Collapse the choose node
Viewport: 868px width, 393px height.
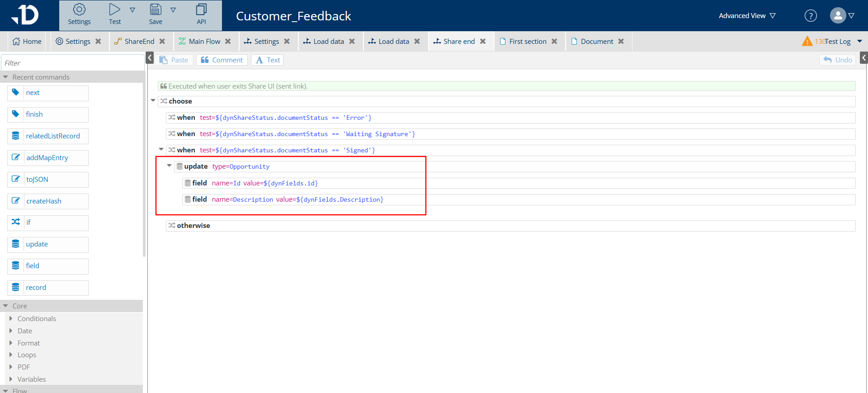(153, 100)
